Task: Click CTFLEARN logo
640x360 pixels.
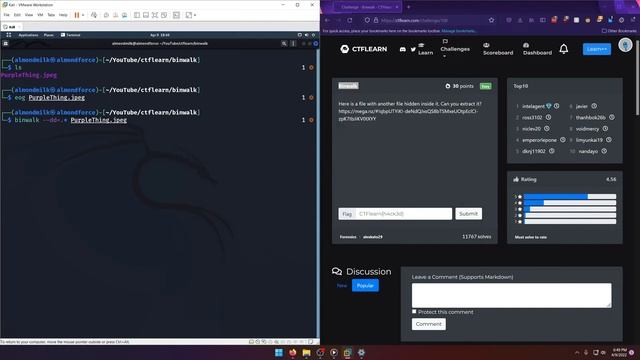Action: pyautogui.click(x=364, y=49)
